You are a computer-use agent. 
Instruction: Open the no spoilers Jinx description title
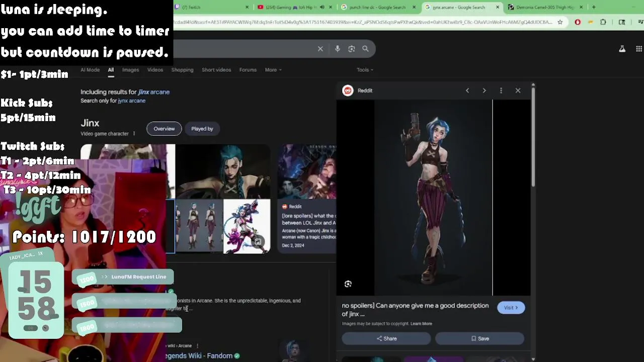pyautogui.click(x=415, y=310)
